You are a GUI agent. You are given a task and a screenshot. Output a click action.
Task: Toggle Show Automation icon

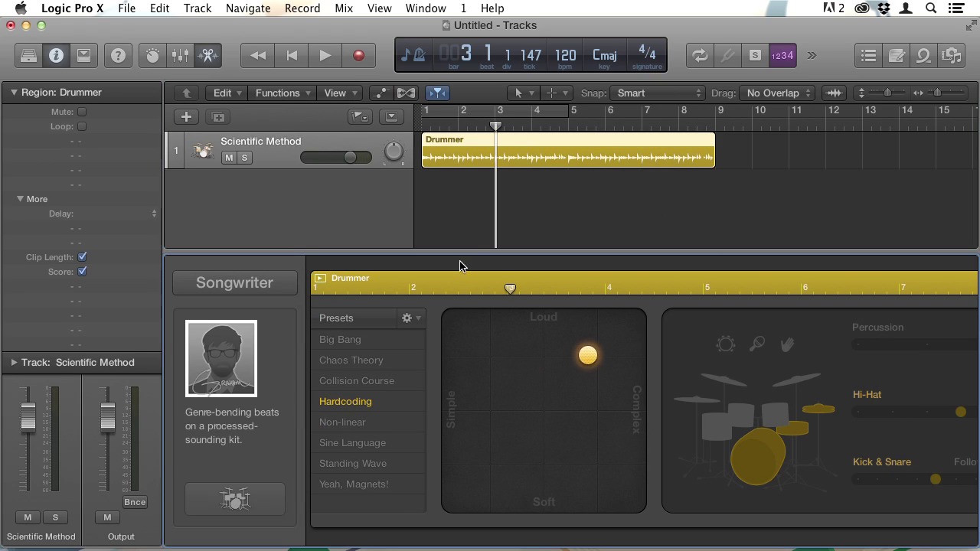click(381, 93)
